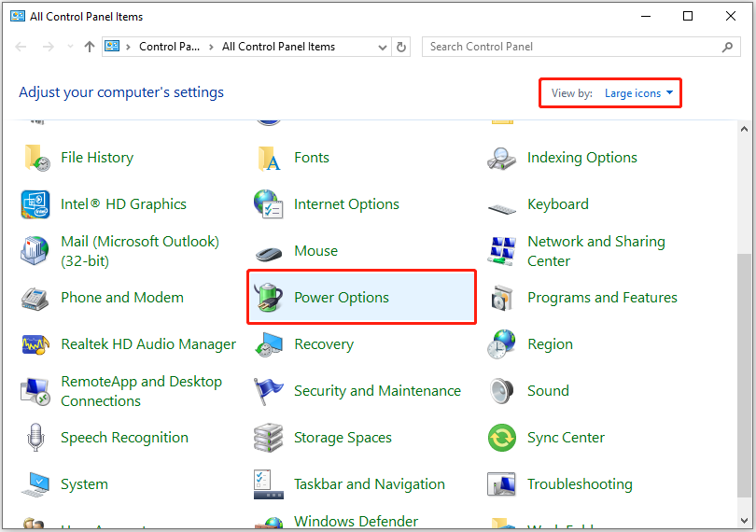Open the Network and Sharing Center icon
The width and height of the screenshot is (756, 532).
tap(501, 251)
